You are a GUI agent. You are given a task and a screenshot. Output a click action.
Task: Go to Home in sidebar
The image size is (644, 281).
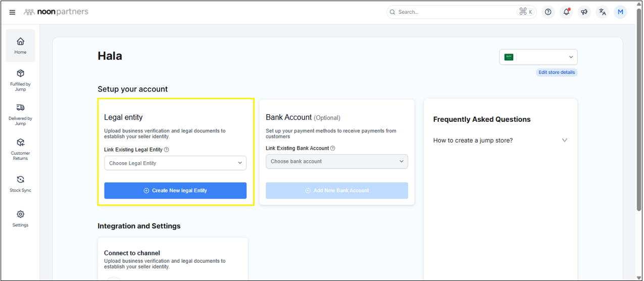(x=21, y=45)
